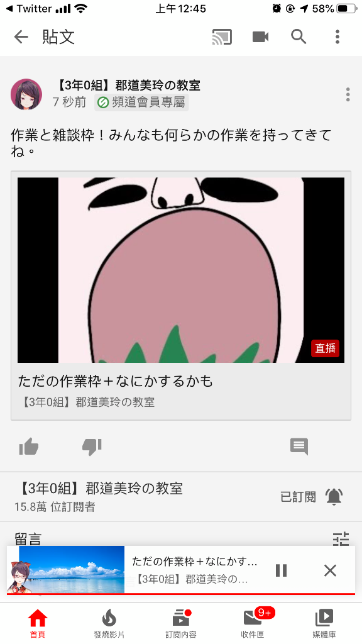Toggle the notification bell for the channel
Screen dimensions: 362x644
(334, 497)
